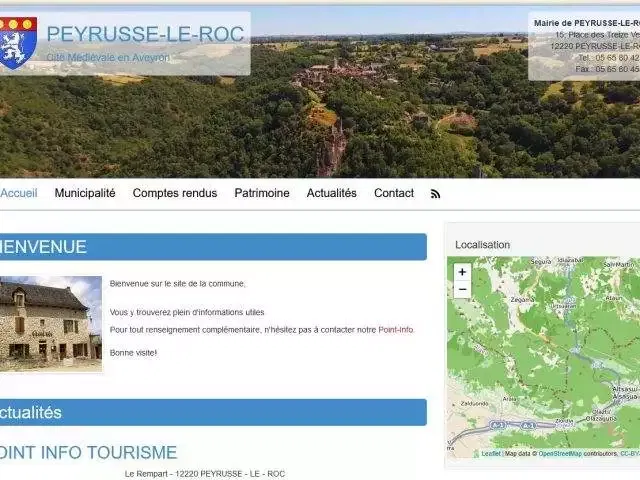Click the RSS feed icon in navigation
The height and width of the screenshot is (480, 640).
point(436,194)
